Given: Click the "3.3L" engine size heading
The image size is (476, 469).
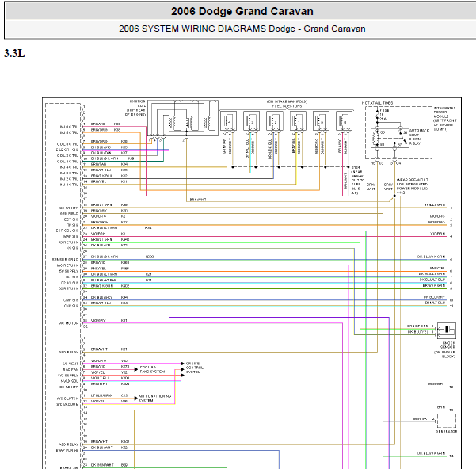Looking at the screenshot, I should 14,53.
